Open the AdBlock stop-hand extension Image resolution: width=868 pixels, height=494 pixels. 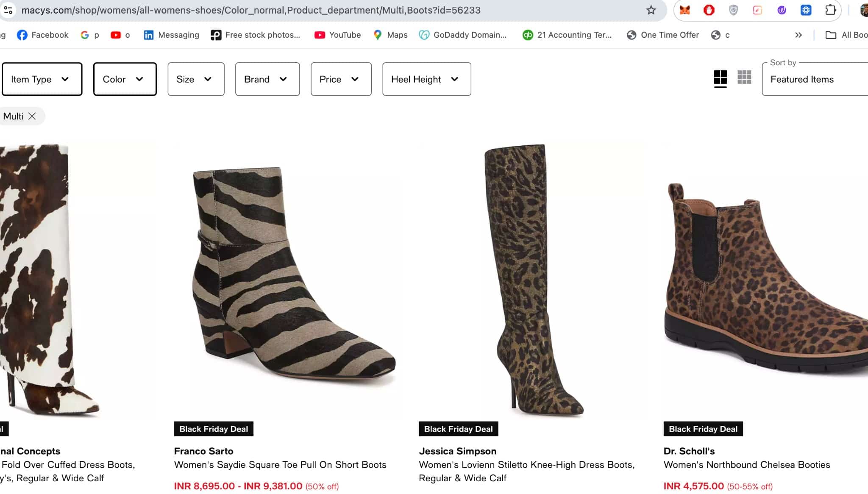pyautogui.click(x=708, y=10)
